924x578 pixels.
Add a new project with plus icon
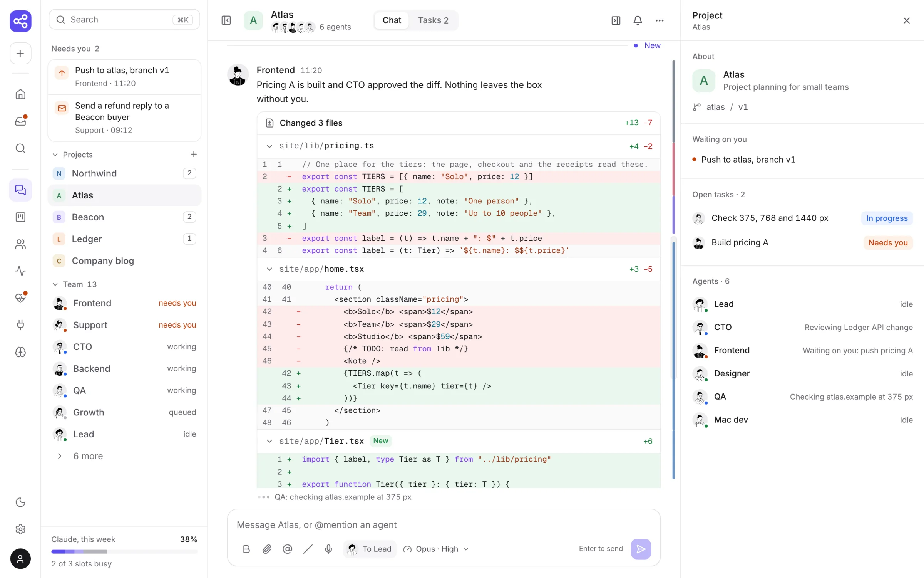(194, 154)
